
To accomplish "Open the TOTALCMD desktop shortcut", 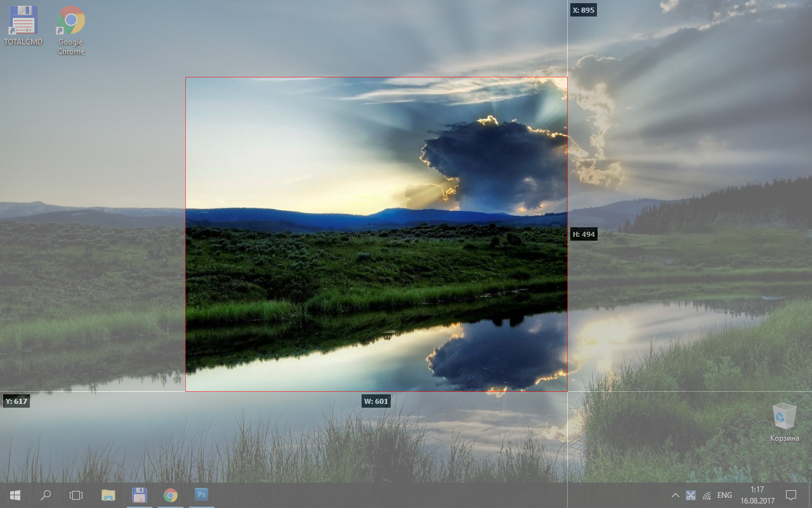I will (x=23, y=26).
